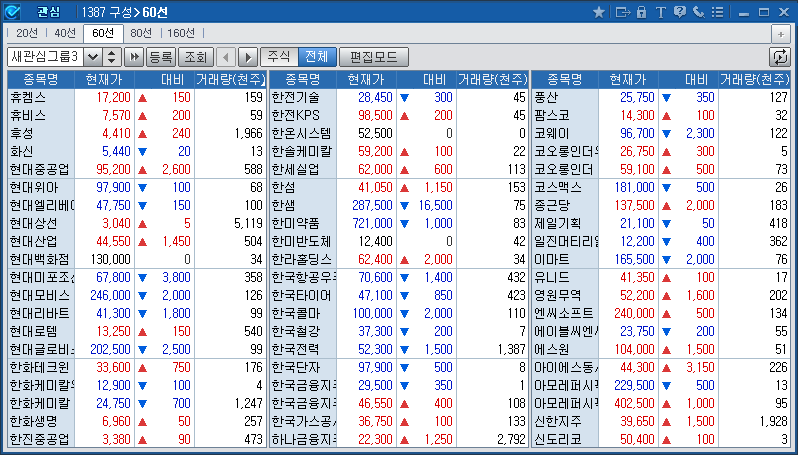Screen dimensions: 798x455
Task: Open the 새관심그룹3 group dropdown
Action: (92, 56)
